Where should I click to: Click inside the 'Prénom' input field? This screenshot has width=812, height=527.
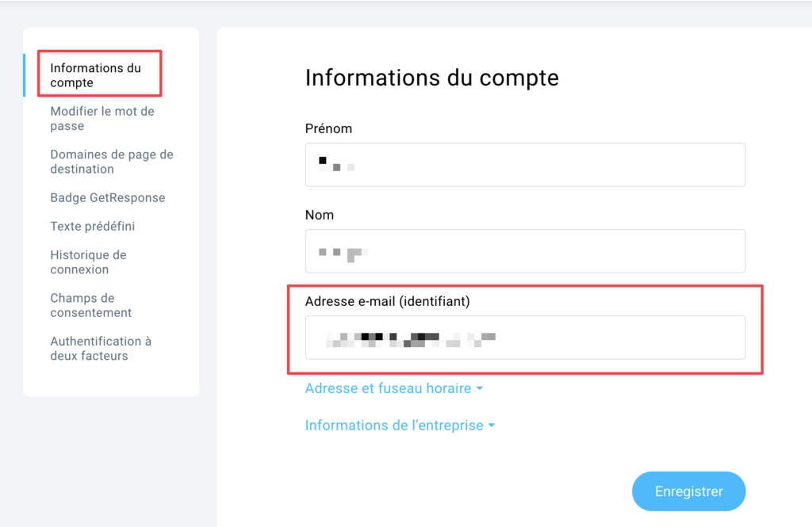tap(525, 165)
